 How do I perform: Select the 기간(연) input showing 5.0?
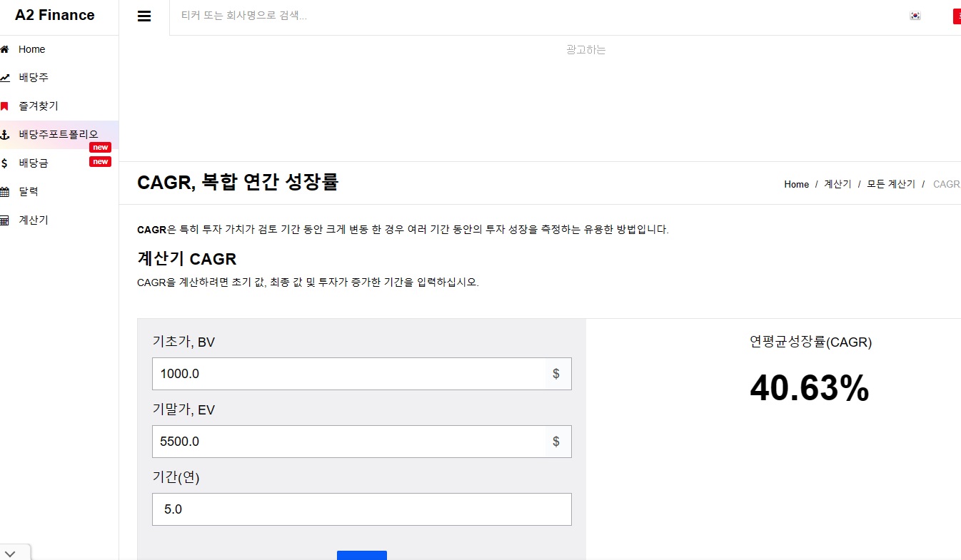tap(361, 509)
